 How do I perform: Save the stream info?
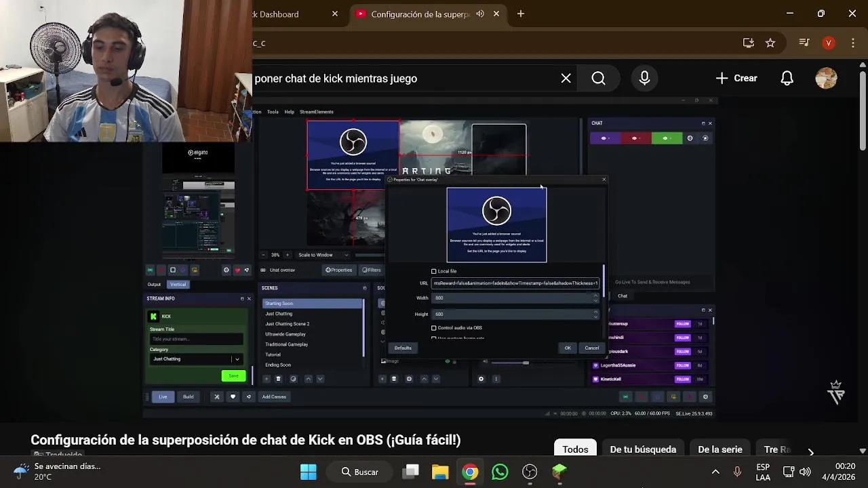coord(233,375)
